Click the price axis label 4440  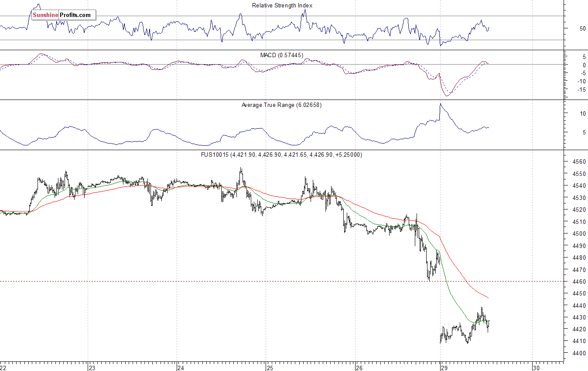pyautogui.click(x=579, y=305)
